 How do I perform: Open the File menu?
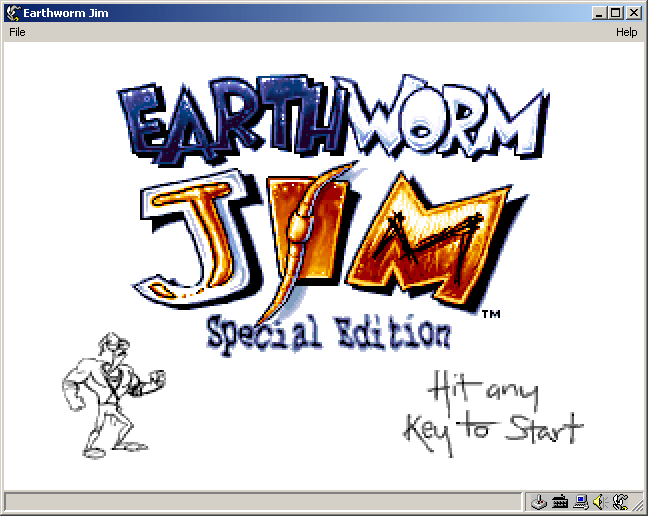17,32
